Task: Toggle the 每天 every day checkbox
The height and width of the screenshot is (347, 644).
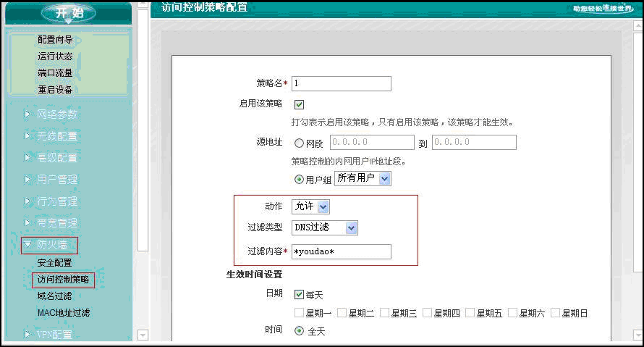Action: (299, 294)
